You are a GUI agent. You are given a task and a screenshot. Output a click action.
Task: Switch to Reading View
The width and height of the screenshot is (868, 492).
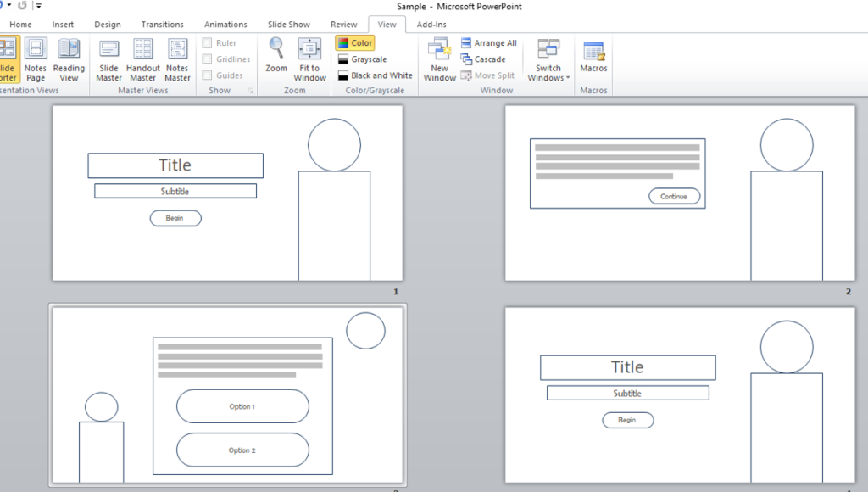click(69, 59)
